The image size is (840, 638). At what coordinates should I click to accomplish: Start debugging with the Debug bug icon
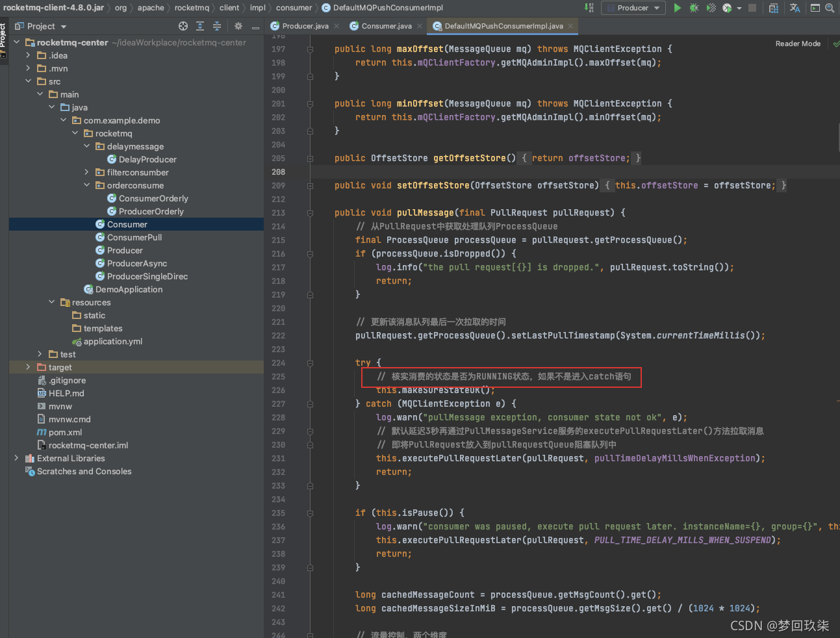click(x=693, y=8)
